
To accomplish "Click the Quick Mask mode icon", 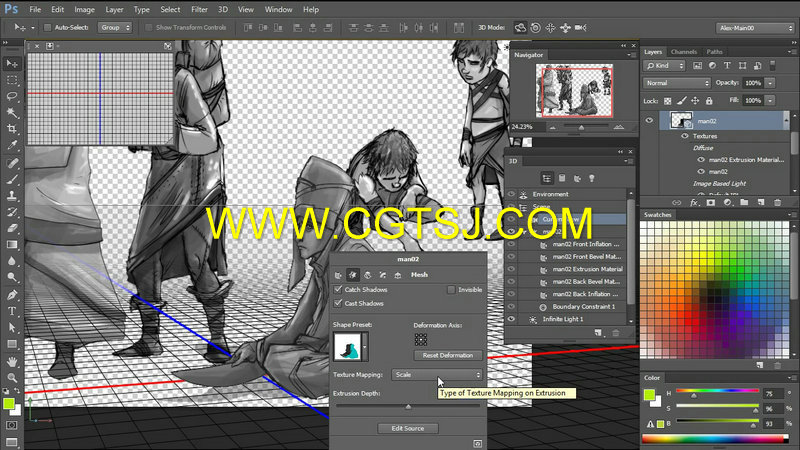I will pos(12,425).
